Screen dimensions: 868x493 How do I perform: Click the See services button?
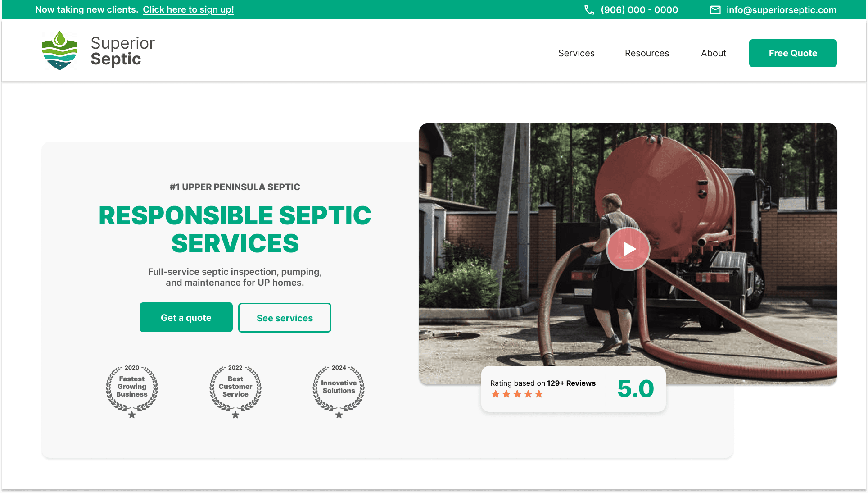(285, 317)
